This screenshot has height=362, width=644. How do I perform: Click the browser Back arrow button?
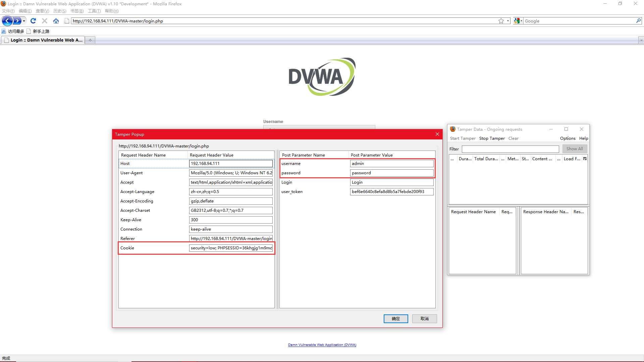pos(7,21)
